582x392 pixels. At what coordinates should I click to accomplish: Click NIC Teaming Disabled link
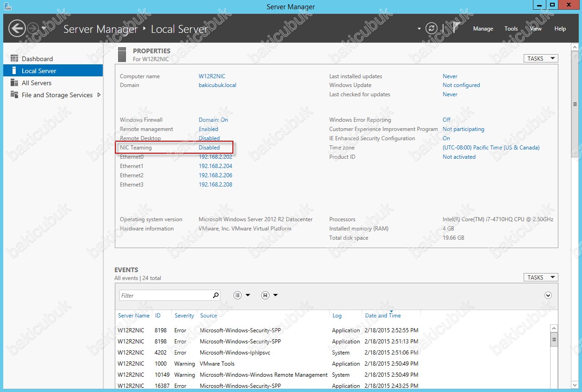click(209, 148)
